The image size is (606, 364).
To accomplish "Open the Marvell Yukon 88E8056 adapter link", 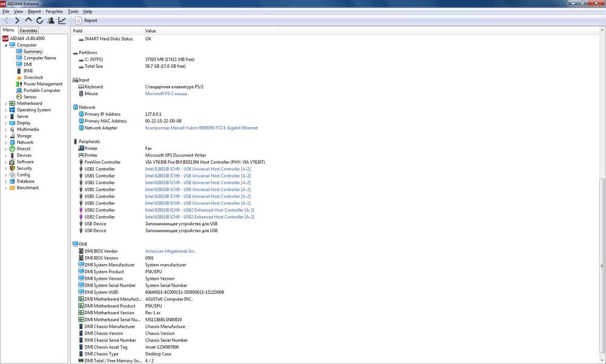I will point(201,128).
